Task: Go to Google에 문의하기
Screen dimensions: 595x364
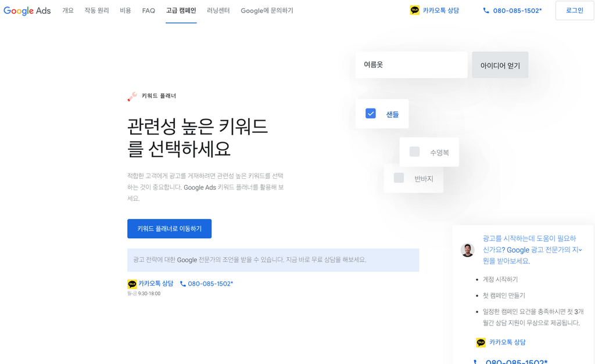Action: click(267, 10)
